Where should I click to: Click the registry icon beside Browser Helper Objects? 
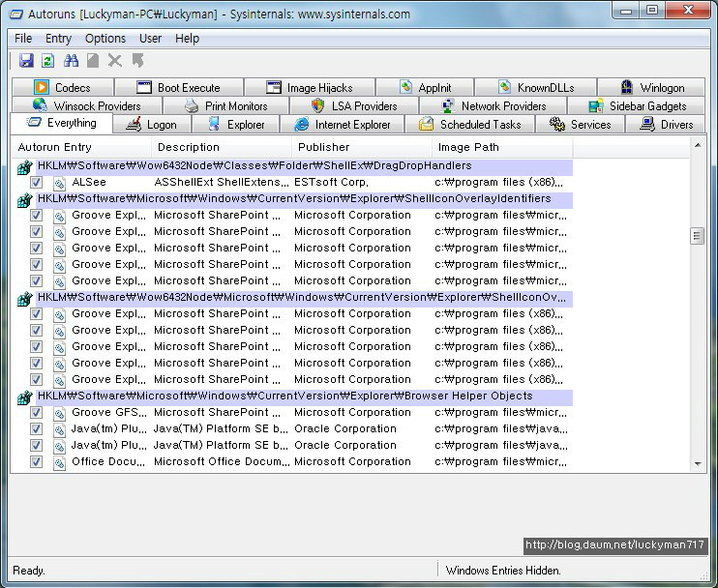[24, 397]
